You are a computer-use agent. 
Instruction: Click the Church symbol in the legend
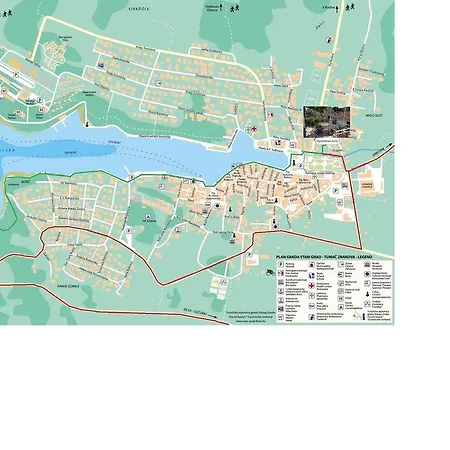(x=367, y=294)
